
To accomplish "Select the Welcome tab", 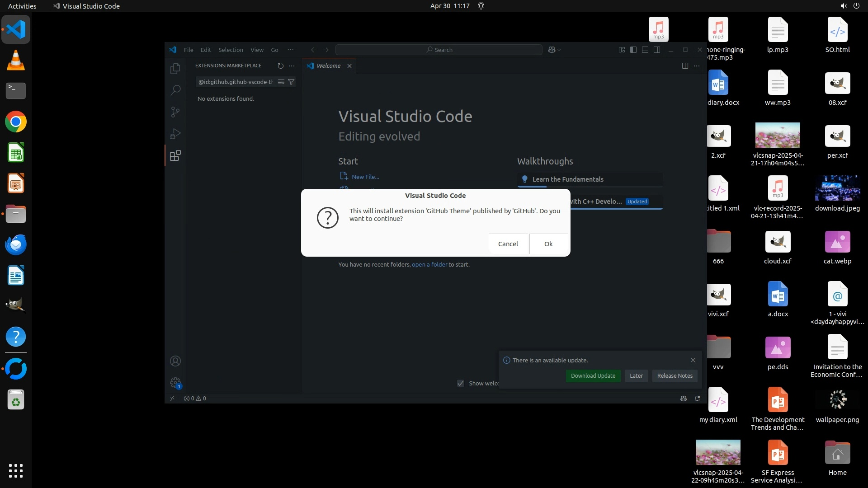I will point(328,66).
